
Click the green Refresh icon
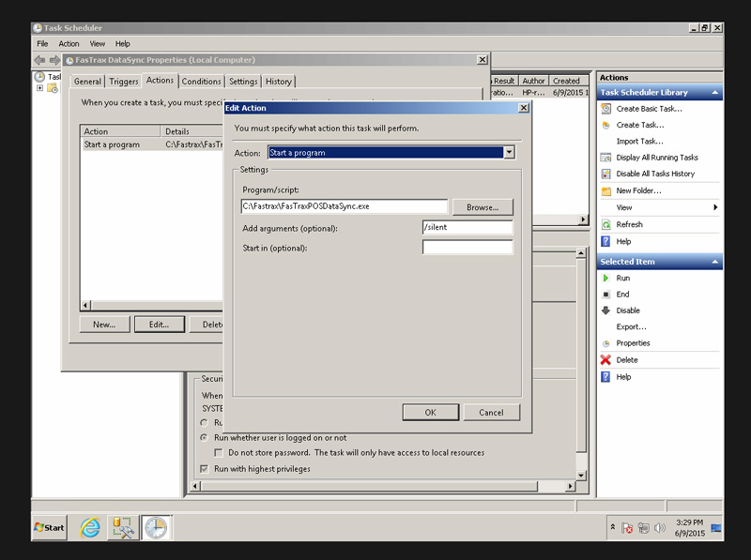(605, 224)
